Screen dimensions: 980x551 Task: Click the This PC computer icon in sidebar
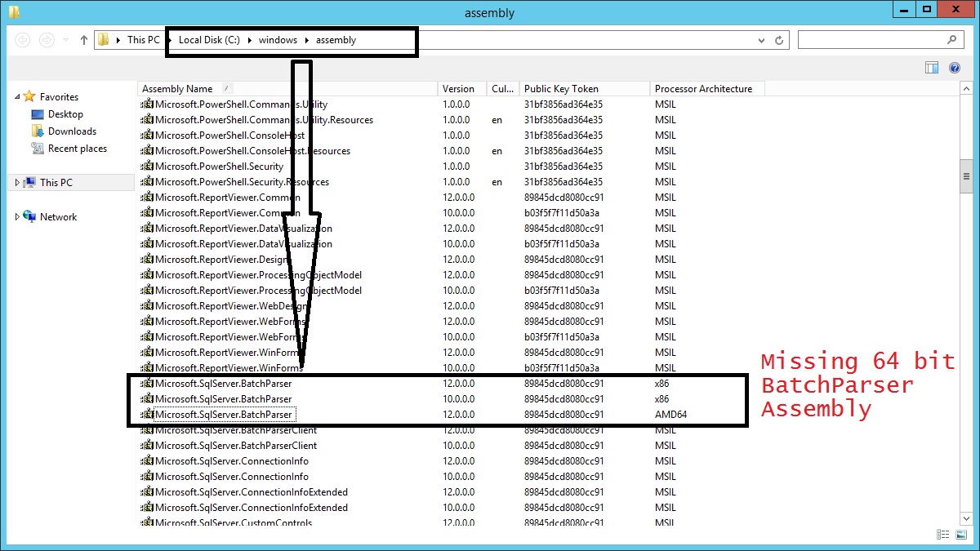29,183
